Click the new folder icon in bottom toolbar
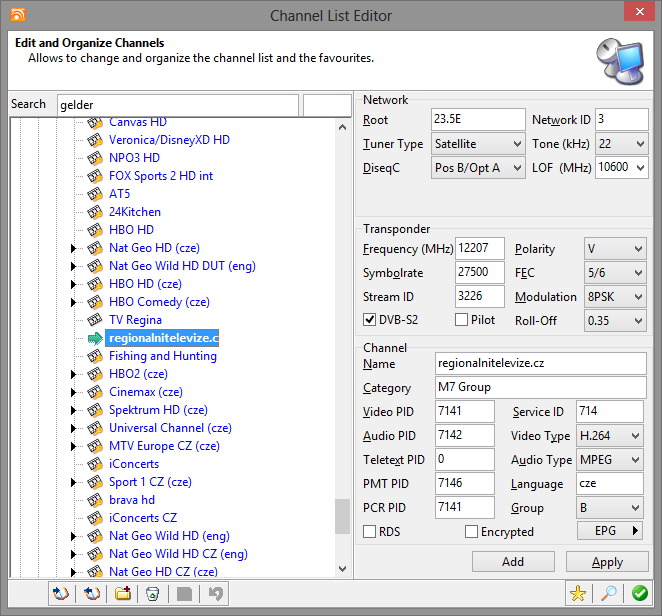 click(122, 594)
